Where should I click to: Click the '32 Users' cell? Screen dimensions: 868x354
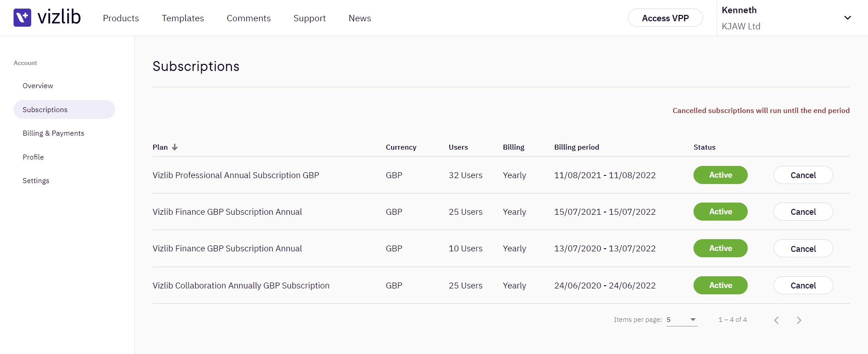(466, 175)
